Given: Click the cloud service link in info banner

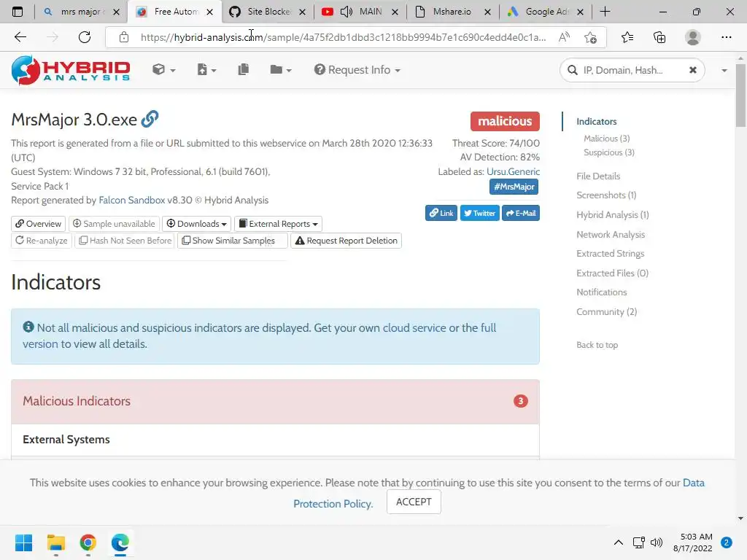Looking at the screenshot, I should [x=414, y=327].
